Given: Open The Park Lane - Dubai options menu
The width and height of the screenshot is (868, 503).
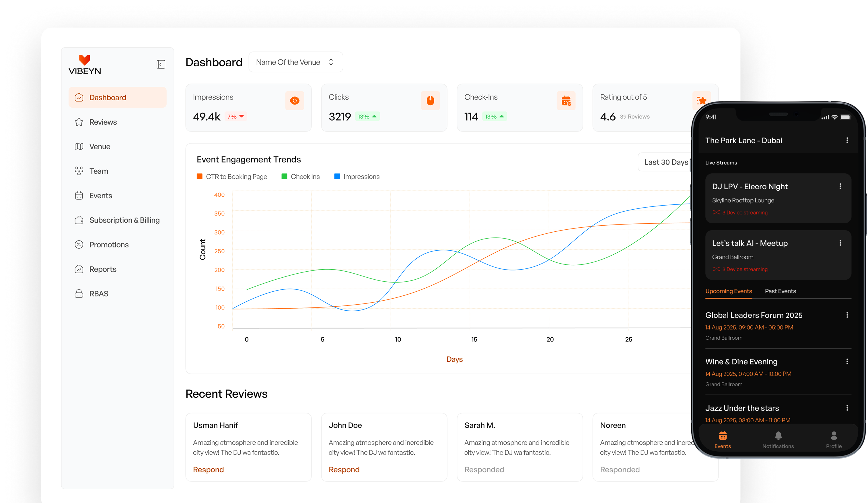Looking at the screenshot, I should (847, 140).
